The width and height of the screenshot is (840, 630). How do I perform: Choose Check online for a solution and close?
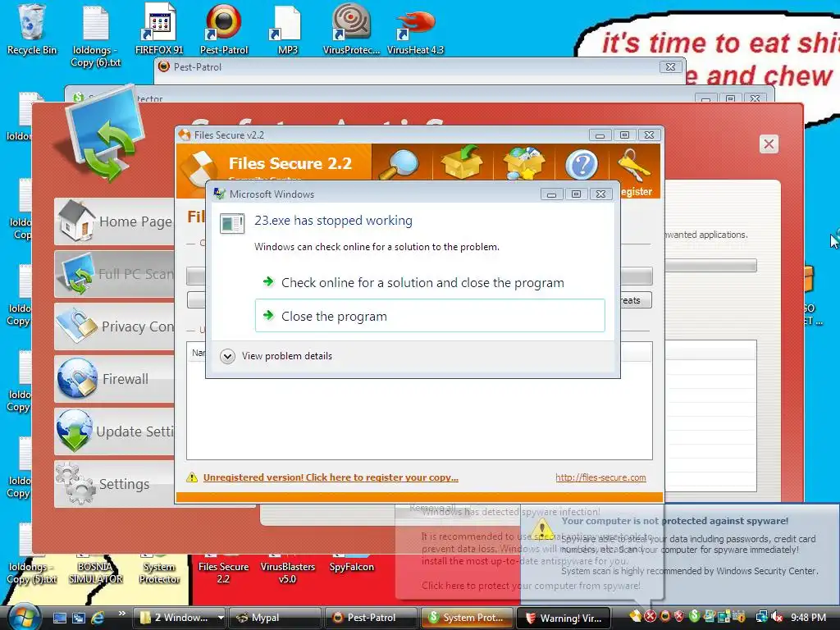(422, 282)
